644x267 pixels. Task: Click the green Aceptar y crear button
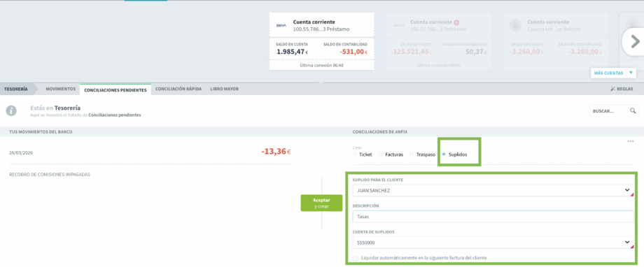(321, 203)
